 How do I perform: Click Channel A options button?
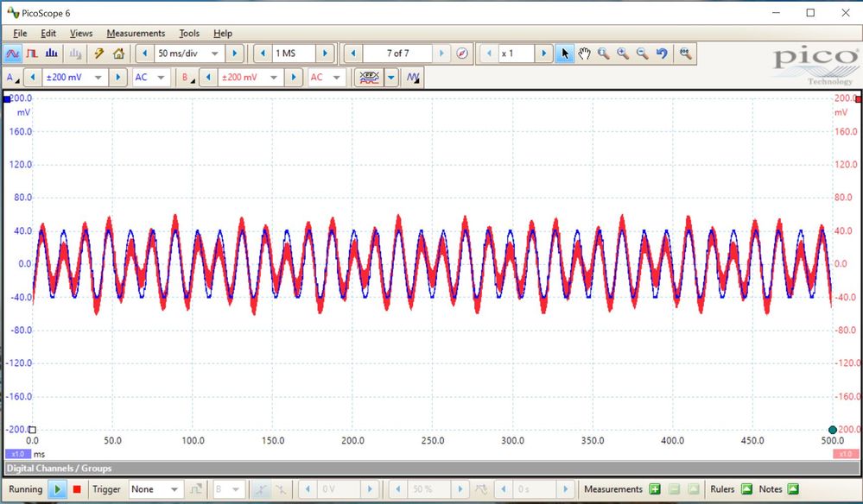(11, 78)
